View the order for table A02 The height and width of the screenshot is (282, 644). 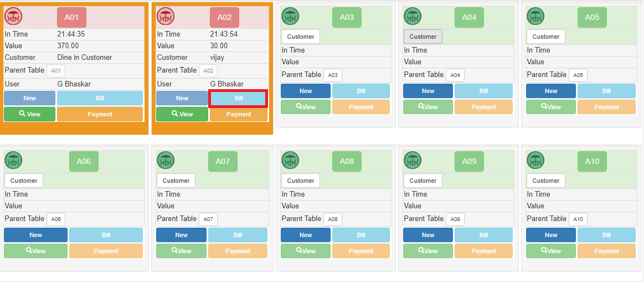[x=182, y=114]
